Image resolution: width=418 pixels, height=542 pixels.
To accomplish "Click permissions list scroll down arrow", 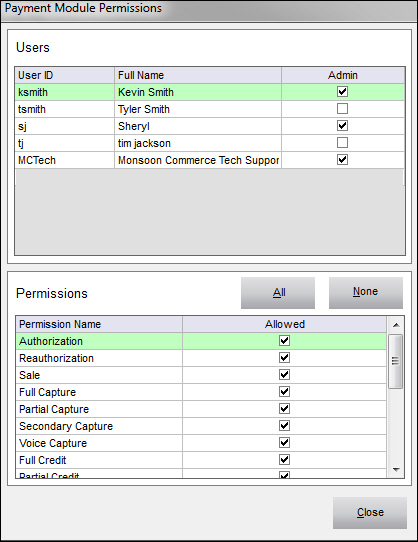I will coord(396,470).
